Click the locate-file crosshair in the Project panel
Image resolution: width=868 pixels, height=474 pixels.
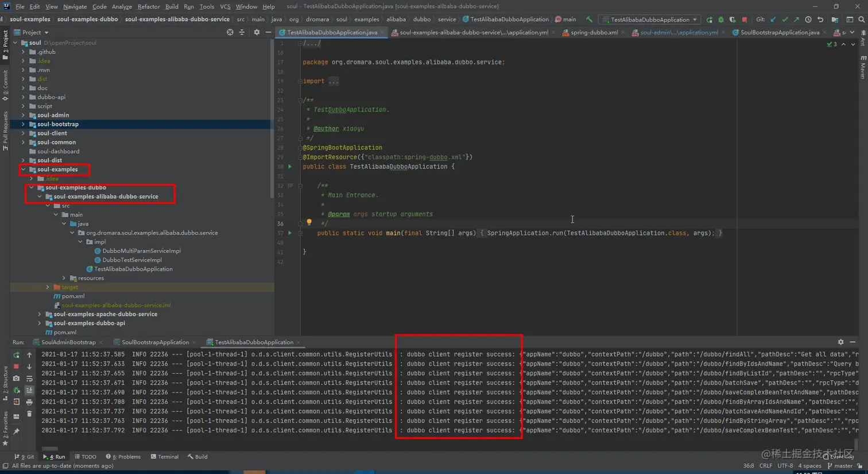tap(230, 32)
